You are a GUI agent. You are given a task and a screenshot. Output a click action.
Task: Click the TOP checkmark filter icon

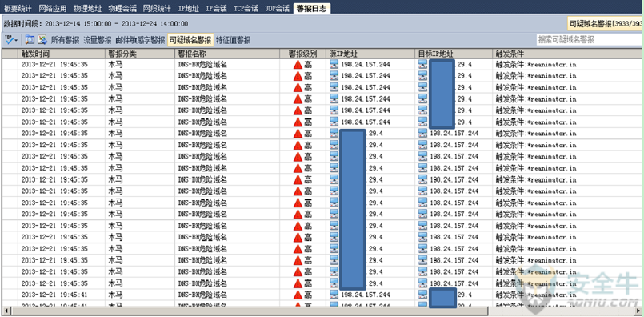click(9, 40)
